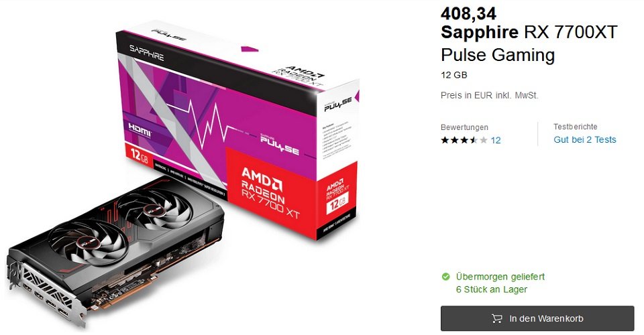Click the In den Warenkorb button
644x335 pixels.
(537, 318)
